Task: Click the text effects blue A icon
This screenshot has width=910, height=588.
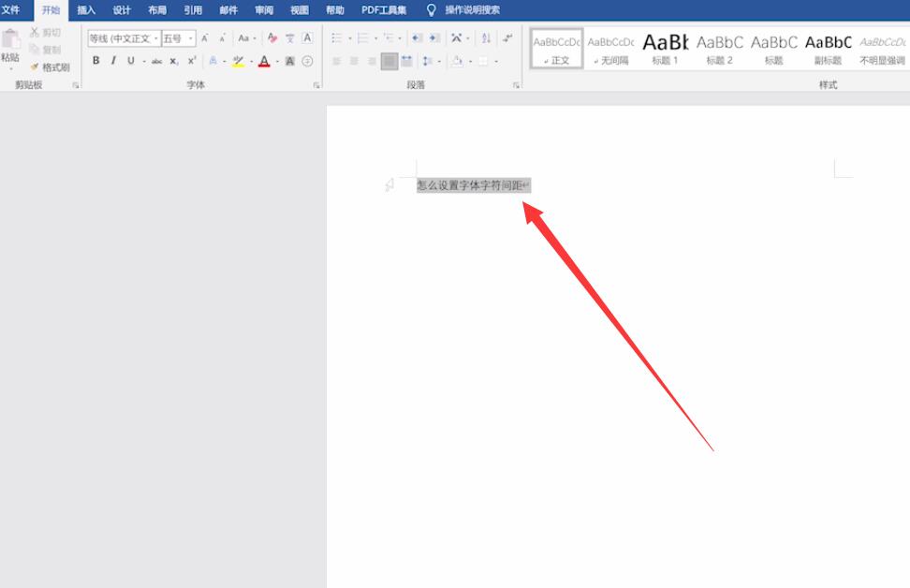Action: [x=213, y=60]
